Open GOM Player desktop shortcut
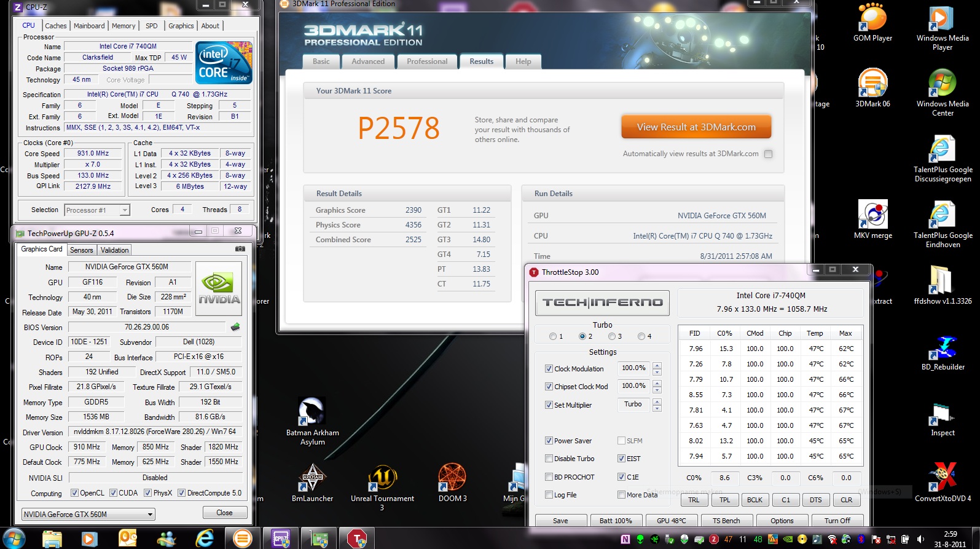The width and height of the screenshot is (980, 549). click(x=872, y=22)
